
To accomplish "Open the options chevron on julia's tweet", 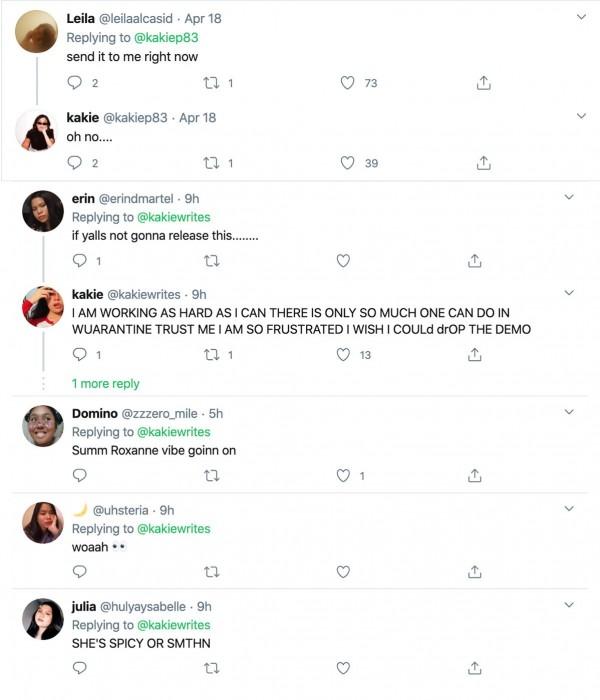I will pyautogui.click(x=570, y=606).
